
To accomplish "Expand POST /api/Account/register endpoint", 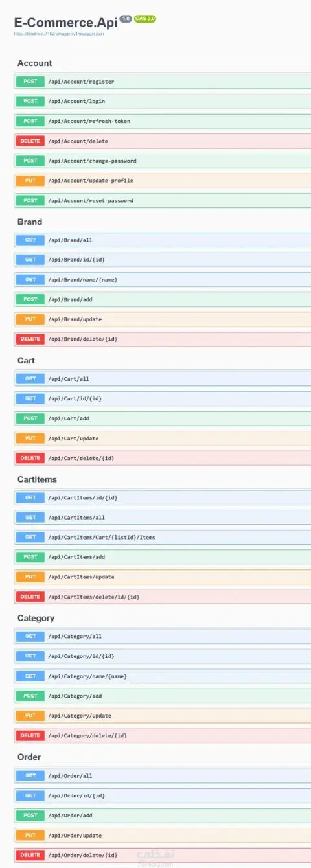I will point(163,82).
